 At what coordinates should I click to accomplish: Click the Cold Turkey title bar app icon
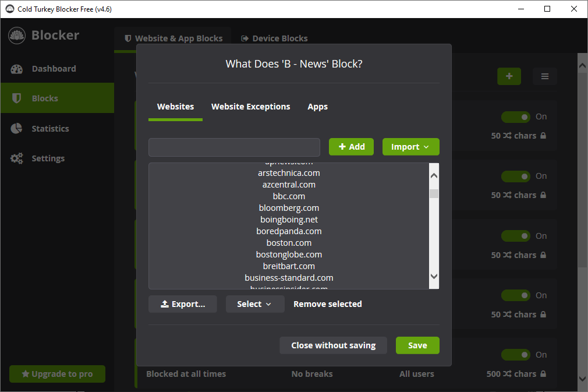10,9
